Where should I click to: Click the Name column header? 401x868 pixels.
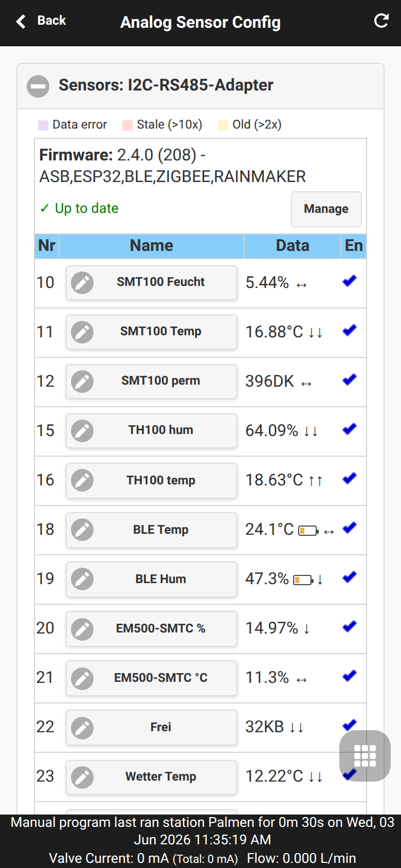point(151,246)
